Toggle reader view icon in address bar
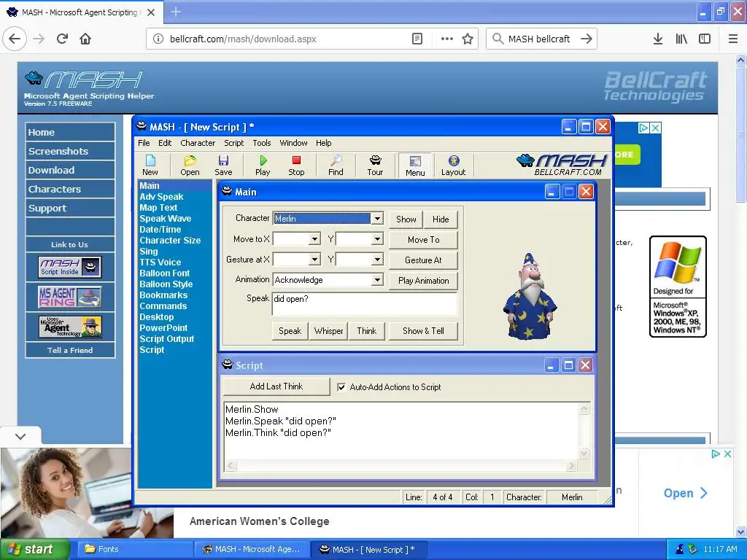The width and height of the screenshot is (747, 560). pyautogui.click(x=417, y=39)
